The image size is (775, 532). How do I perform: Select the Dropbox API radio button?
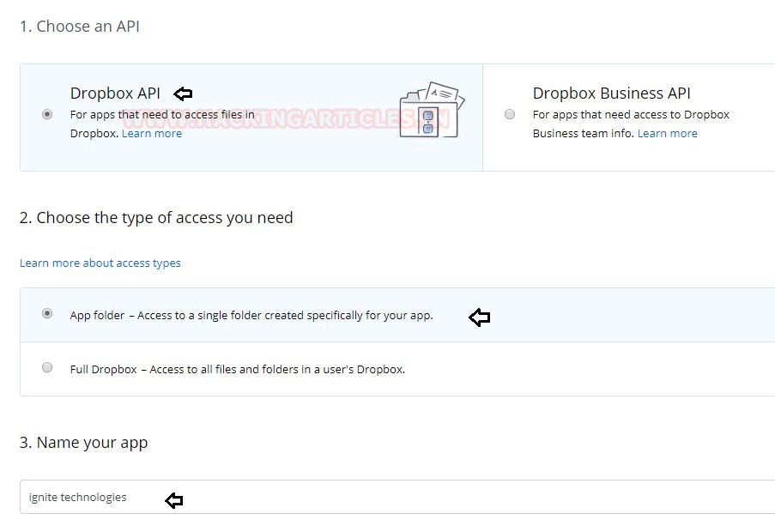47,115
